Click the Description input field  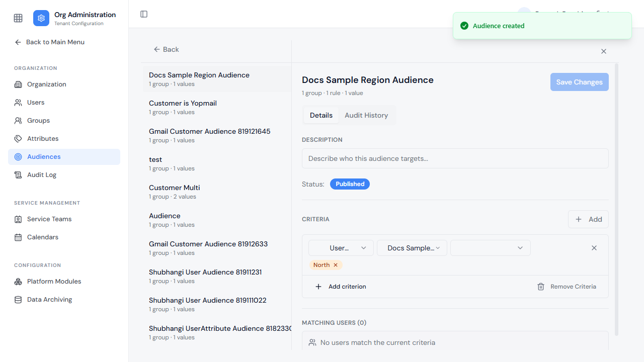pyautogui.click(x=455, y=158)
